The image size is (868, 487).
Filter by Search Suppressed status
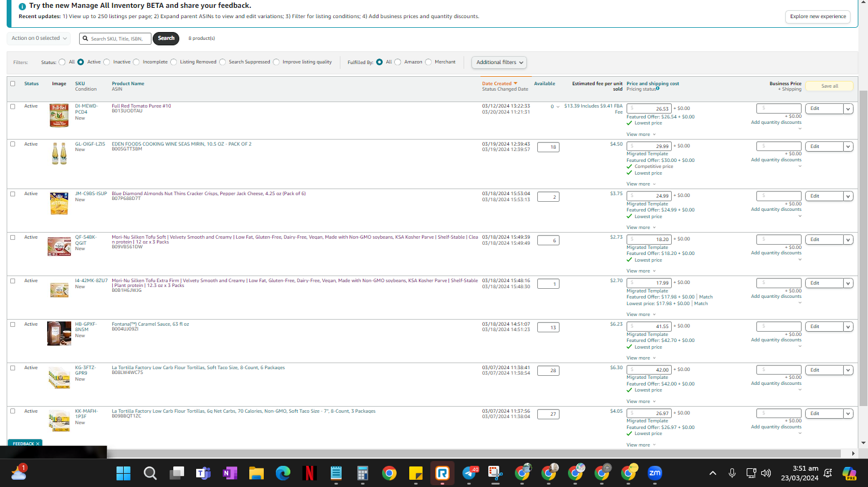tap(223, 62)
